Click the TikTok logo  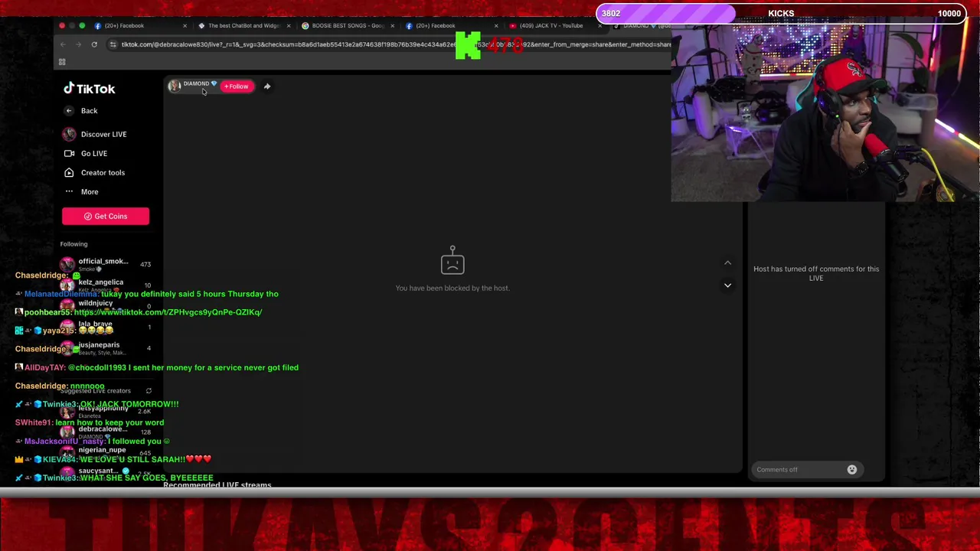point(90,89)
